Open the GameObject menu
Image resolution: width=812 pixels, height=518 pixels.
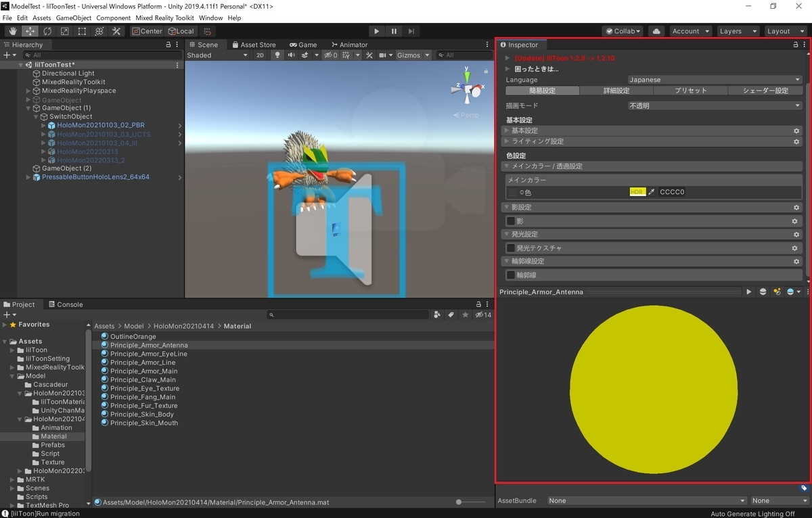[74, 18]
